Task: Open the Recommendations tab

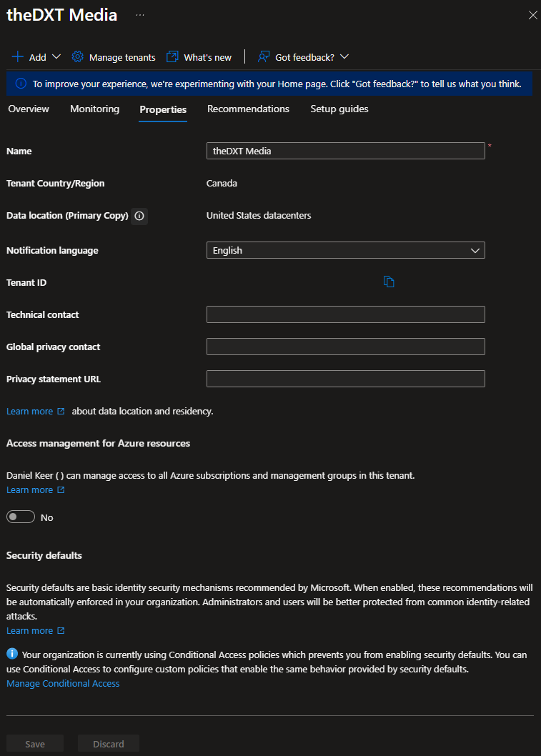Action: click(248, 109)
